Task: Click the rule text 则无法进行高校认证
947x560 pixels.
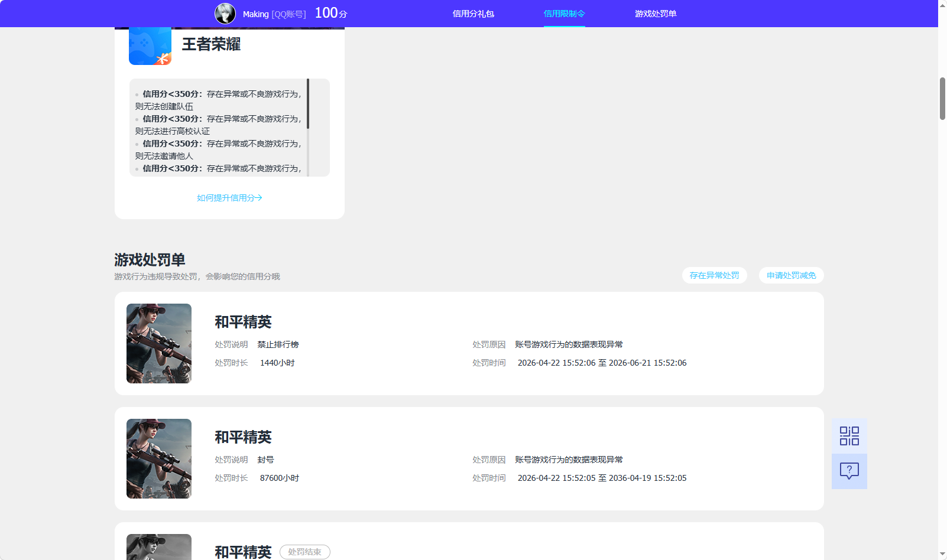Action: click(x=173, y=131)
